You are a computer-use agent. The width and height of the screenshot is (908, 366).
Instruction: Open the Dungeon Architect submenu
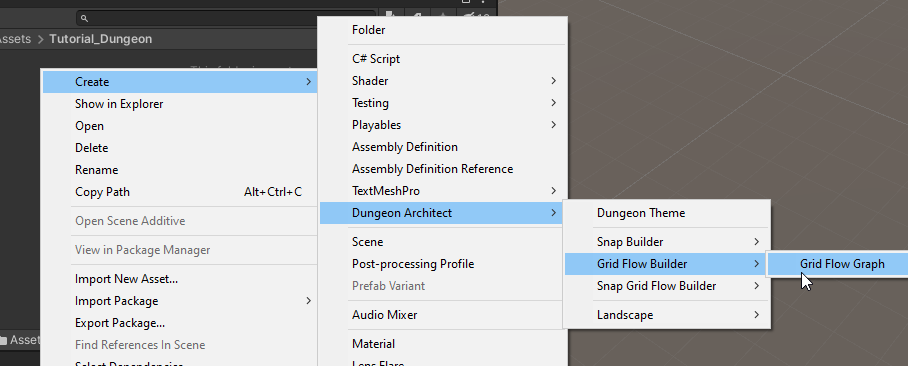[442, 213]
